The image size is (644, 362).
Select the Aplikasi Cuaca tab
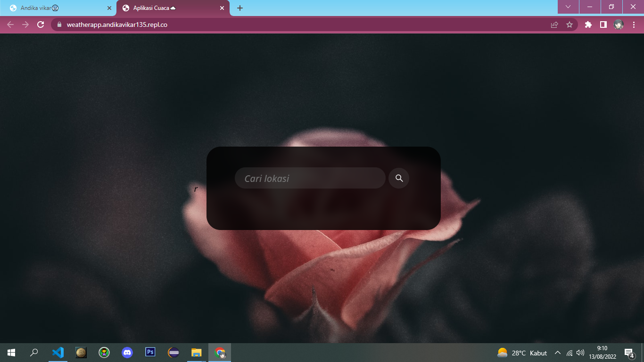(x=170, y=8)
